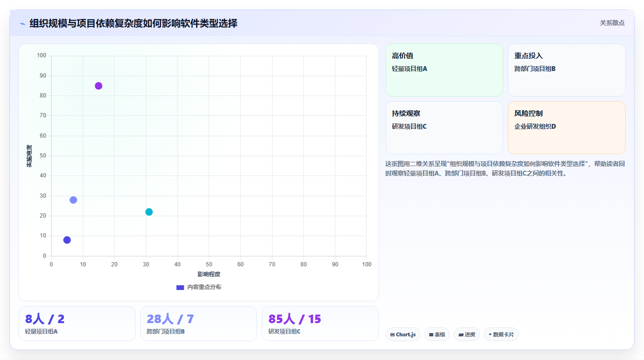
Task: Click the 实施难度 y-axis title
Action: tap(29, 156)
